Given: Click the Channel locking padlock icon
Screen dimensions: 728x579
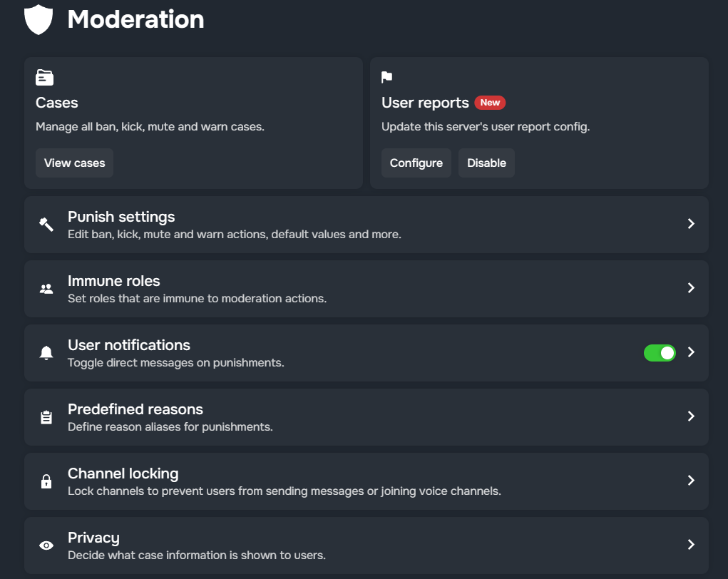Looking at the screenshot, I should coord(46,481).
